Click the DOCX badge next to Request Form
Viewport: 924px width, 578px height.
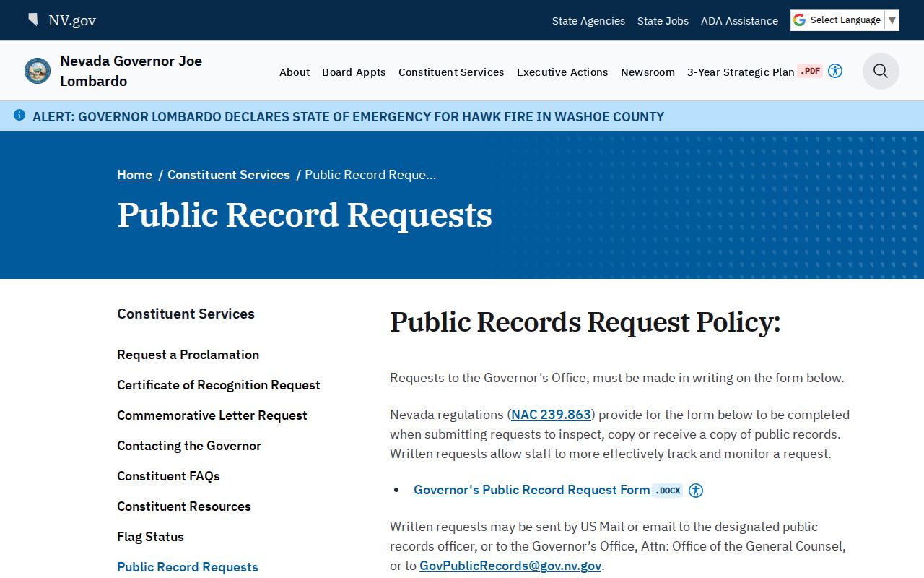tap(668, 491)
